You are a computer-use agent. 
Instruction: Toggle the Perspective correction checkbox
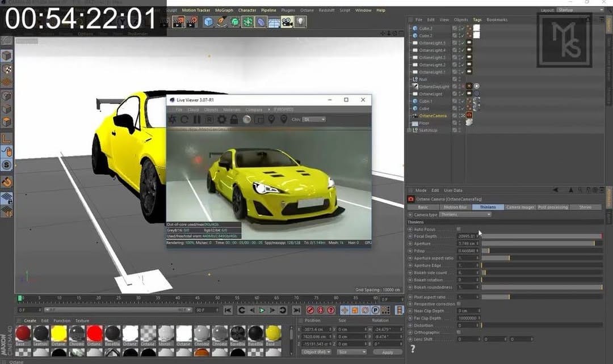coord(459,304)
